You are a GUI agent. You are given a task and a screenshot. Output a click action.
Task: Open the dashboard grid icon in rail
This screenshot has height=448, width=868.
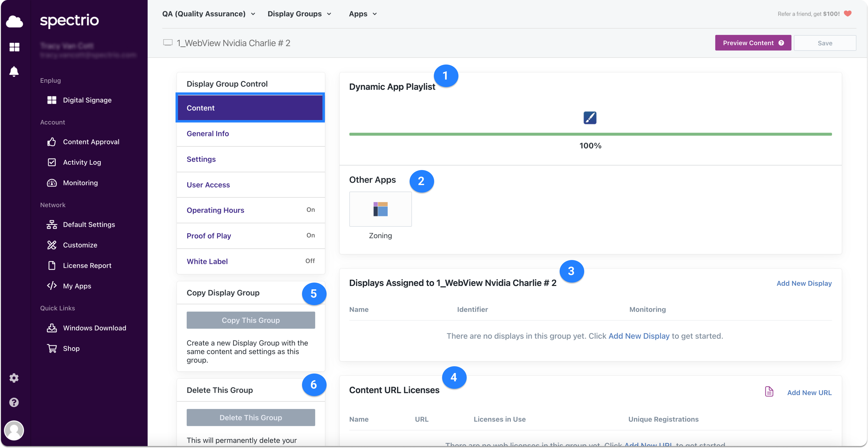14,47
